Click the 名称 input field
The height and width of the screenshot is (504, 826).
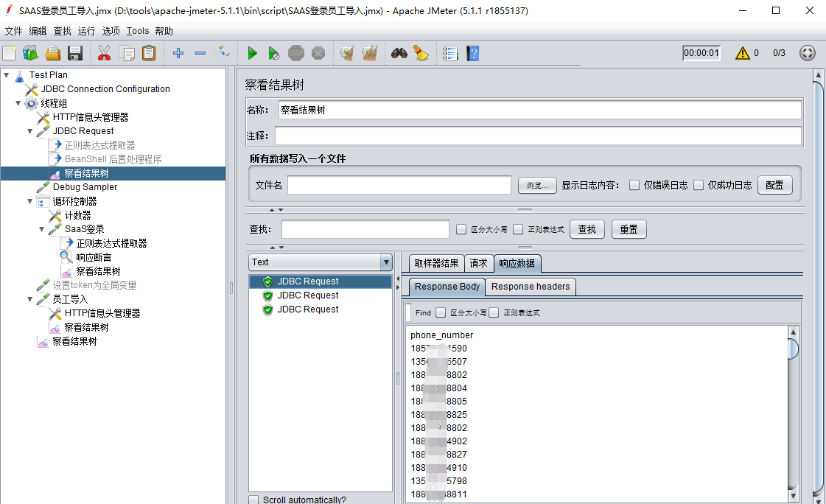540,110
